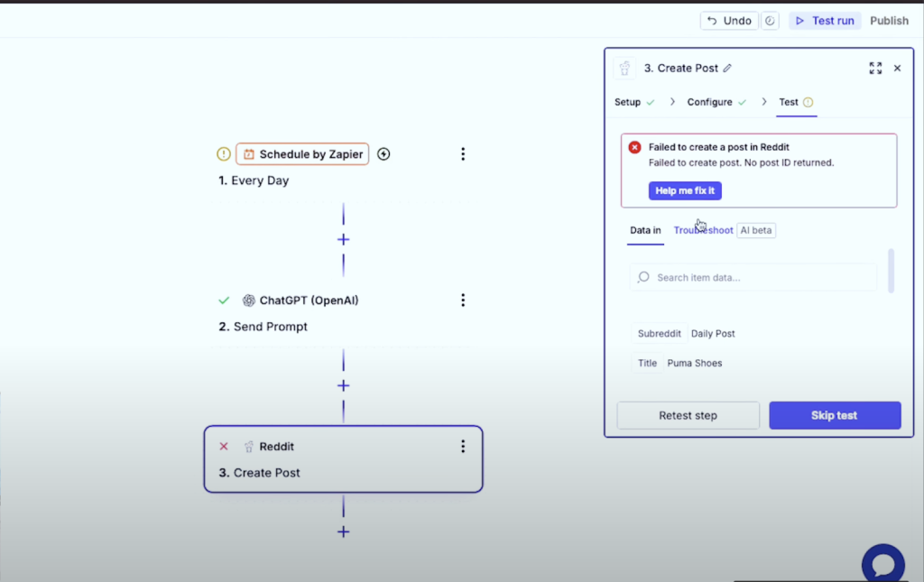Click the ChatGPT OpenAI logo icon
Screen dimensions: 924x582
(249, 300)
